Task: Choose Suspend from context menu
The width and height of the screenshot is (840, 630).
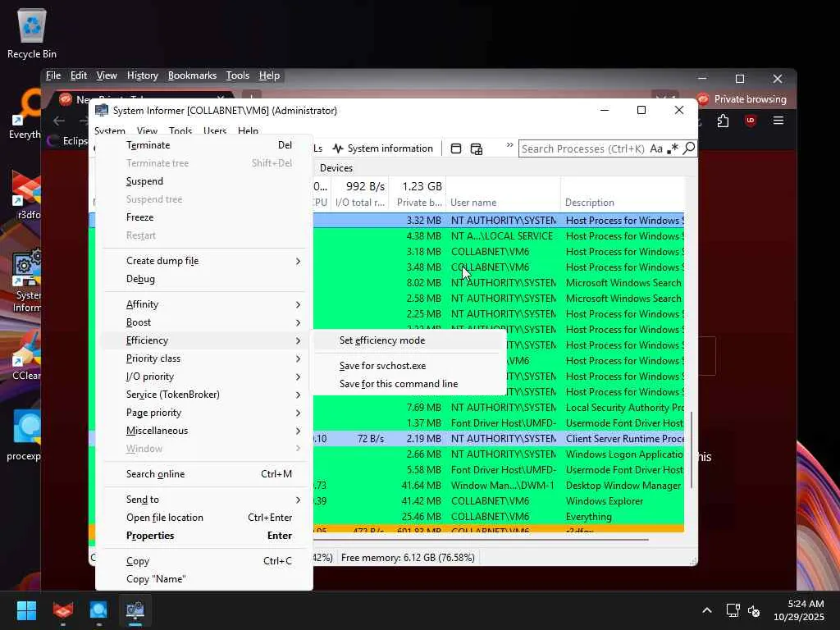Action: tap(204, 181)
